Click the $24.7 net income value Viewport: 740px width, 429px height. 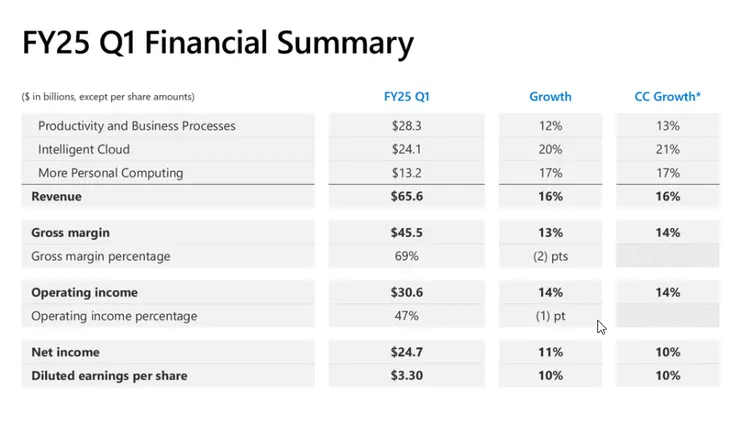coord(406,352)
